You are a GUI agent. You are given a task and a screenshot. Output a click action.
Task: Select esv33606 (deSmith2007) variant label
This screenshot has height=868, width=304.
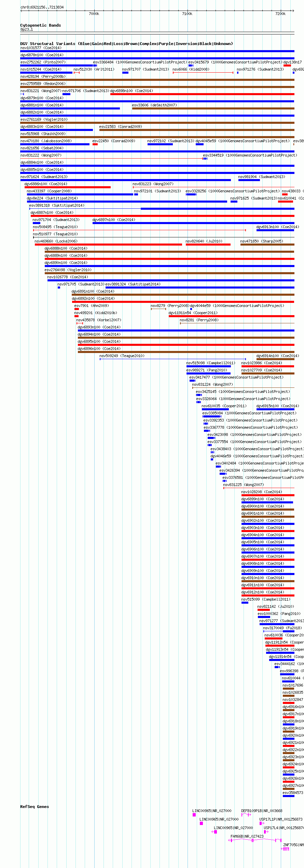tap(154, 105)
